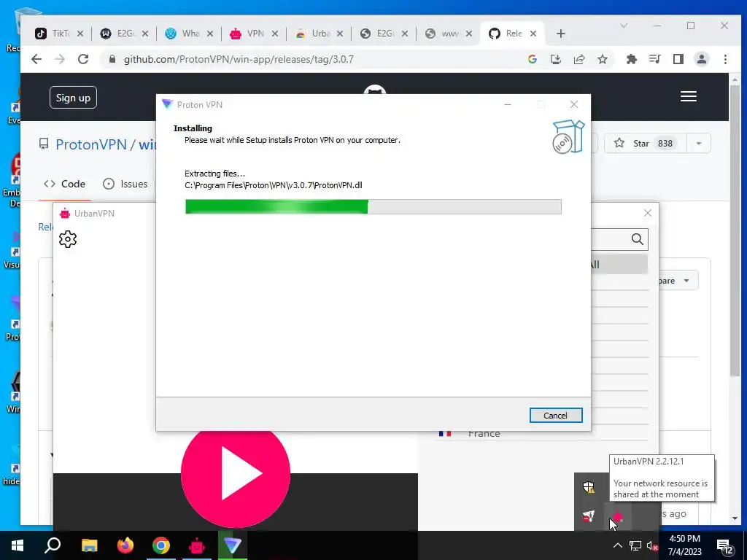Open Chrome extensions puzzle icon
This screenshot has width=747, height=560.
point(631,59)
